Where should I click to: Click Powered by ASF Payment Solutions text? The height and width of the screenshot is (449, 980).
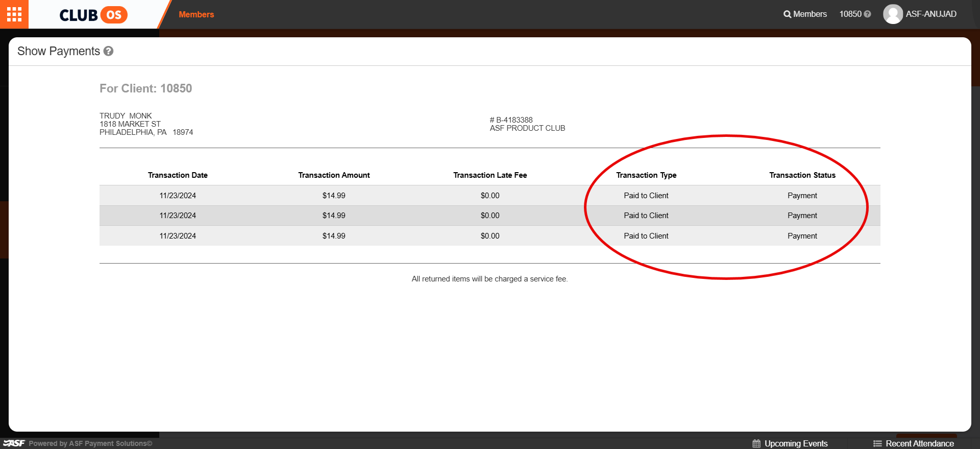click(90, 443)
